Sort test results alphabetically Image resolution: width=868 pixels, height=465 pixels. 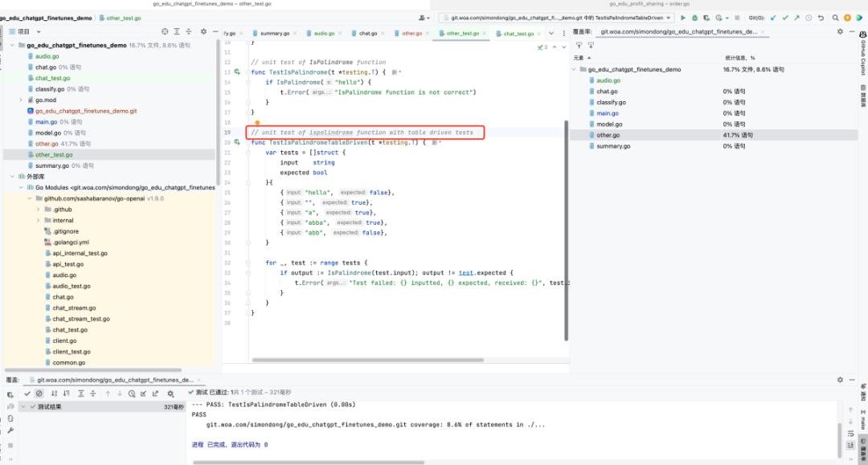54,394
